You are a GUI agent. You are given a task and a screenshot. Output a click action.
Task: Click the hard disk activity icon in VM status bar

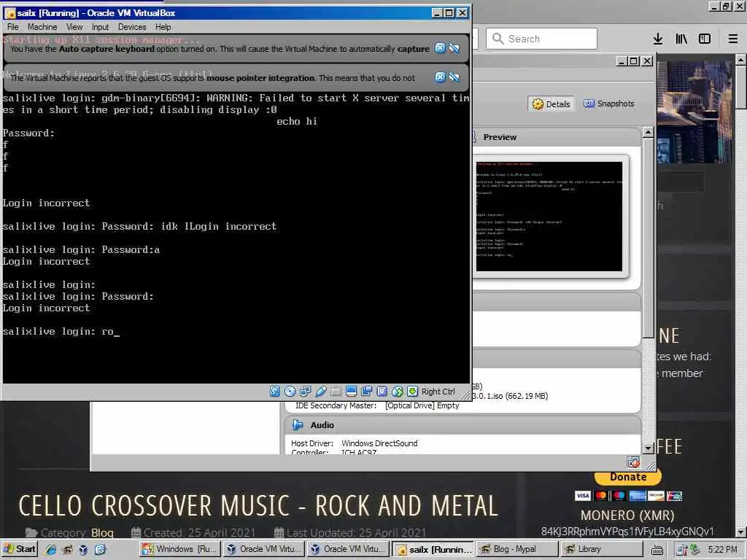coord(275,392)
